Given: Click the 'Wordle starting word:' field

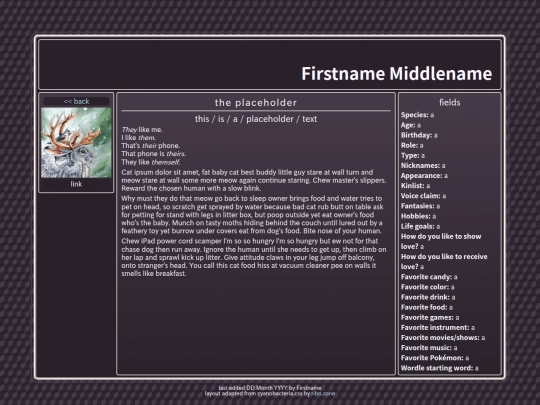Looking at the screenshot, I should coord(440,368).
